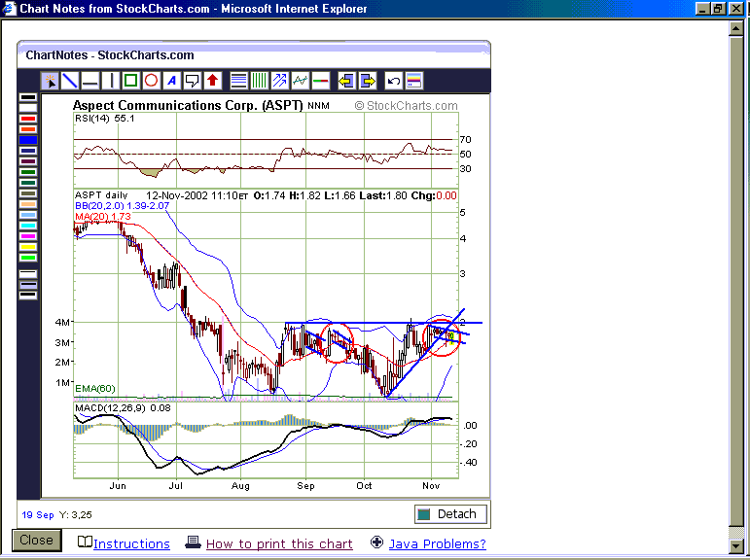The height and width of the screenshot is (560, 750).
Task: Pick the navy blue color swatch
Action: click(28, 151)
